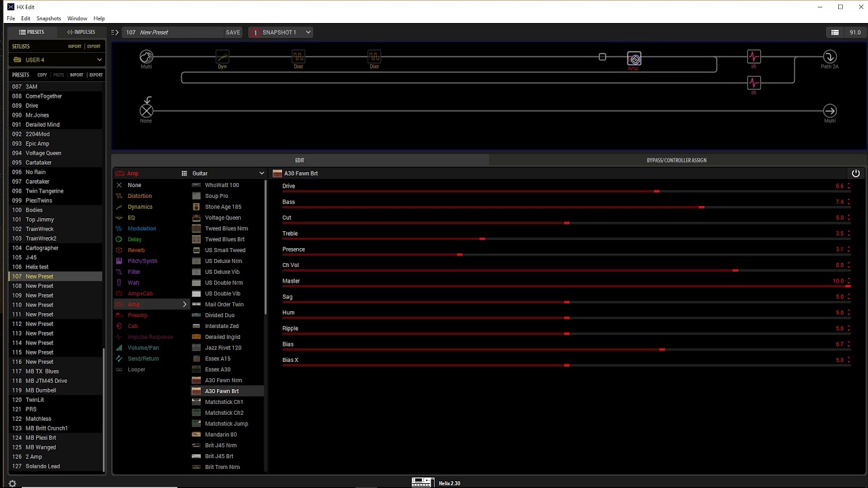Set the Drive slider
Screen dimensions: 868x488
[x=566, y=191]
